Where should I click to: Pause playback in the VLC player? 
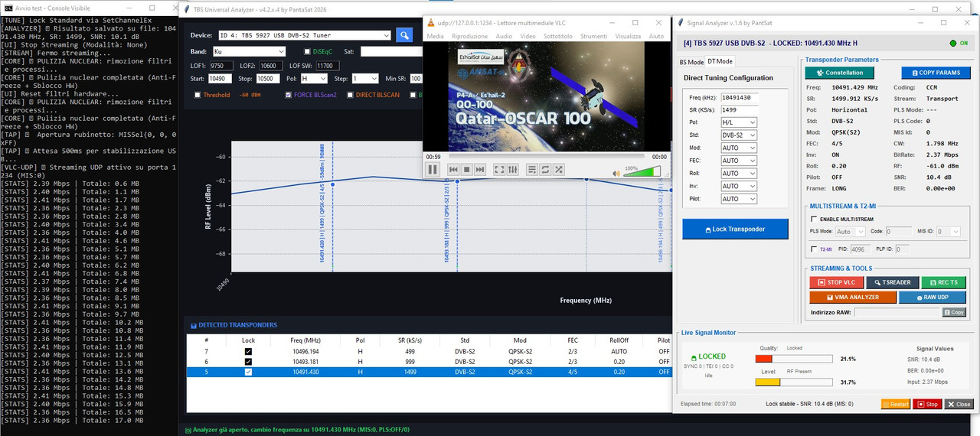433,169
